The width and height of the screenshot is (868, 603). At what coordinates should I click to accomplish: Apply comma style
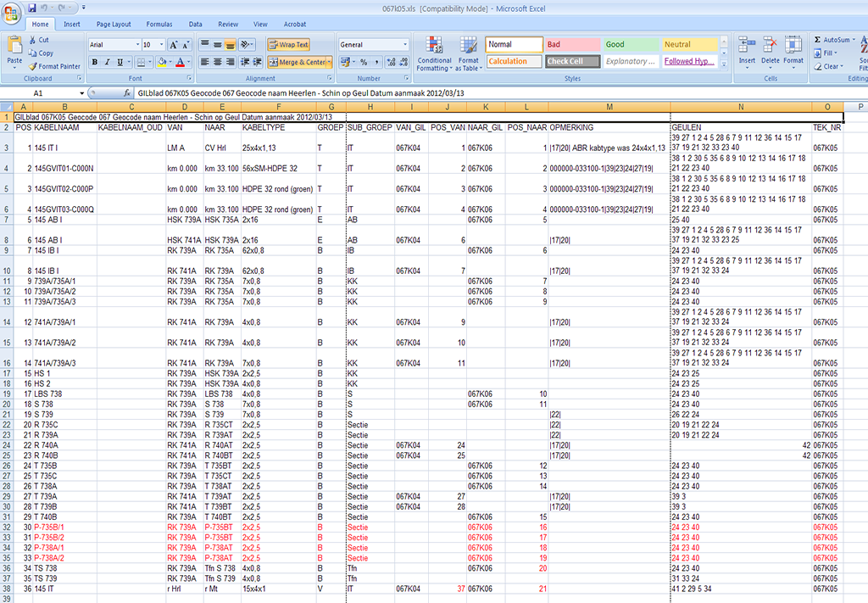coord(376,62)
